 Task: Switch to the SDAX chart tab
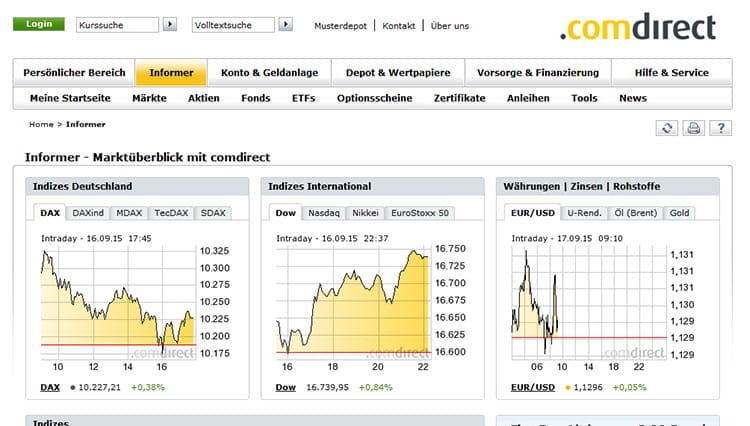(213, 213)
